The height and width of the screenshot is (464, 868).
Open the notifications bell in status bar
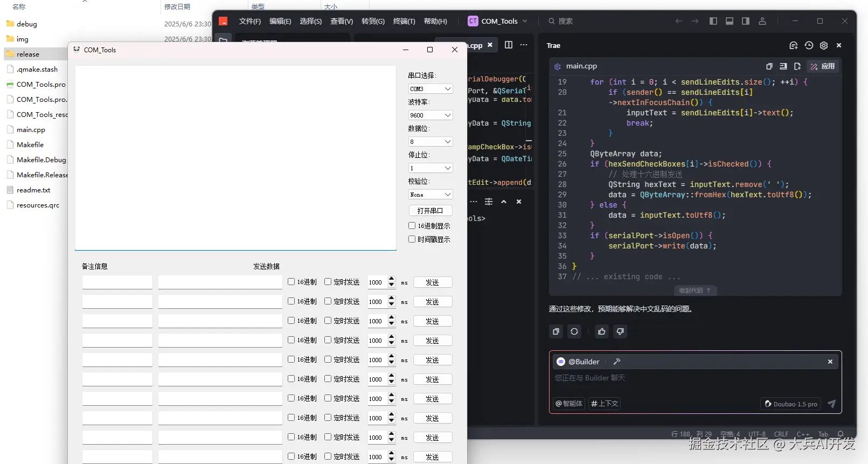pyautogui.click(x=841, y=434)
